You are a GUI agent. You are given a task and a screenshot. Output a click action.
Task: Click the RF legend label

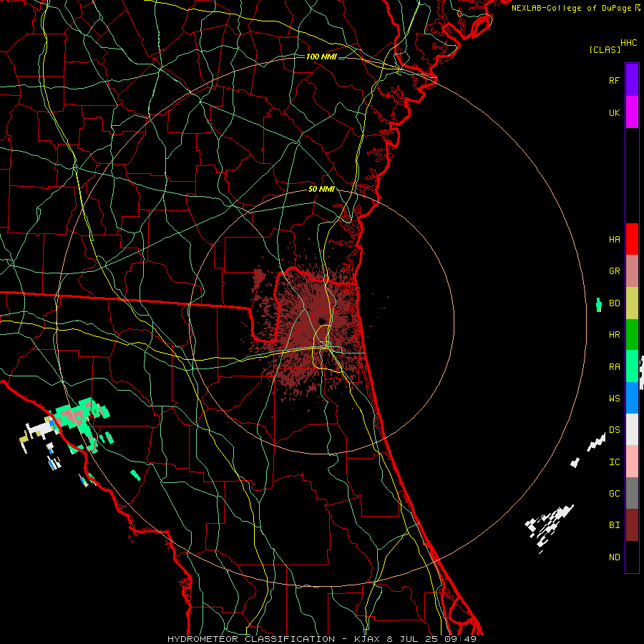point(614,80)
